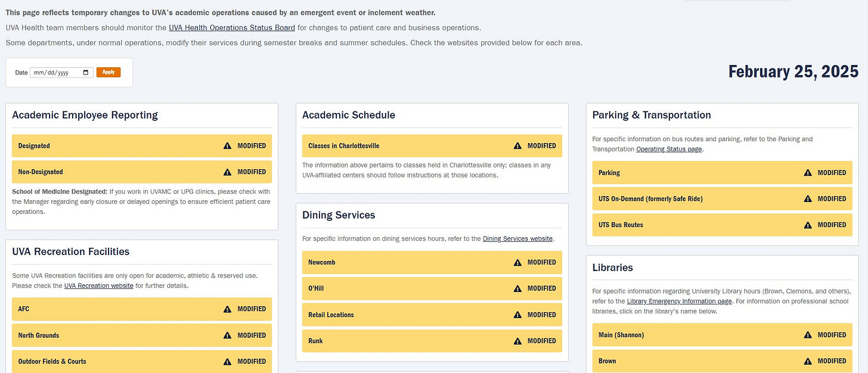Click the UVA Recreation Facilities heading
The image size is (868, 373).
[71, 251]
